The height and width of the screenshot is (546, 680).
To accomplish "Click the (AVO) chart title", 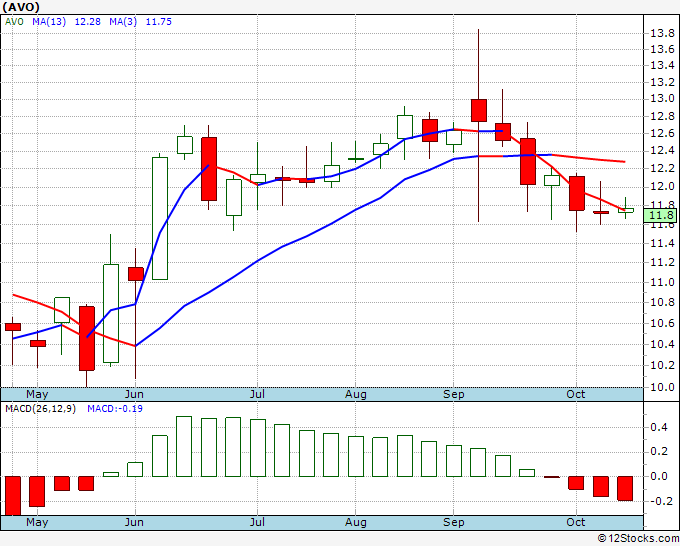I will point(21,7).
